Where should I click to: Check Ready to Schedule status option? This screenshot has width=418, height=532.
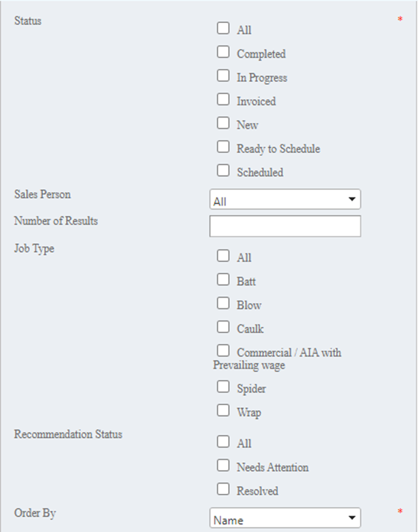223,147
